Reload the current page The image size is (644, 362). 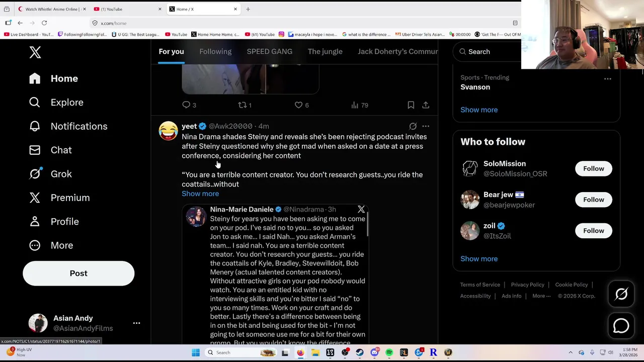(44, 23)
